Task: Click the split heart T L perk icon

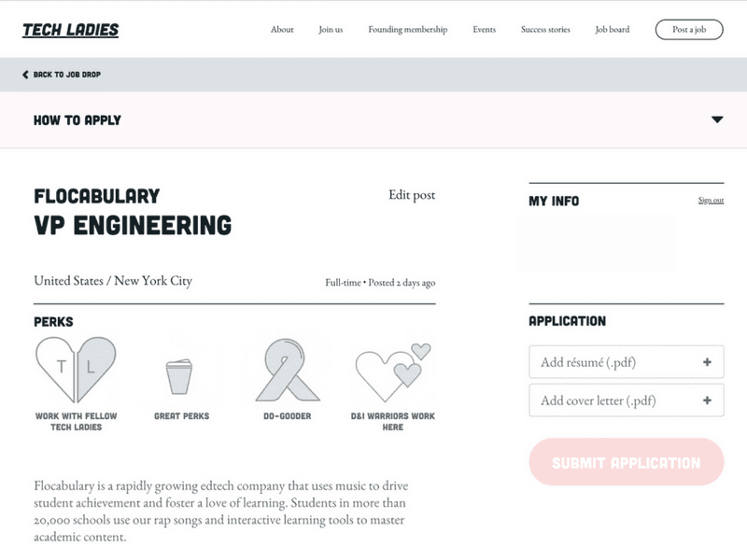Action: pyautogui.click(x=76, y=370)
